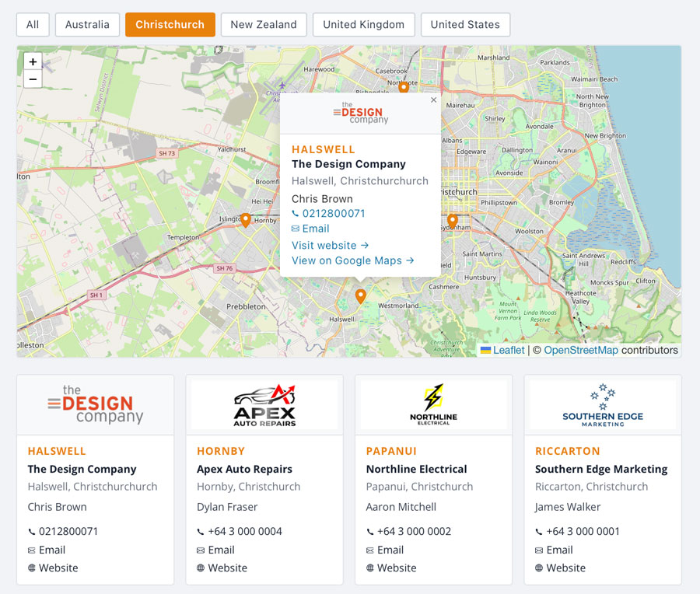The width and height of the screenshot is (700, 594).
Task: Switch to the New Zealand filter
Action: click(x=264, y=25)
